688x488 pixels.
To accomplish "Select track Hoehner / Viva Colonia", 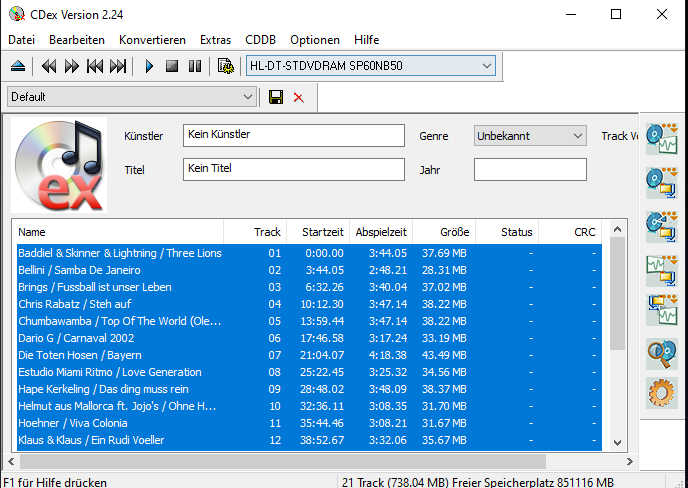I will (x=309, y=423).
